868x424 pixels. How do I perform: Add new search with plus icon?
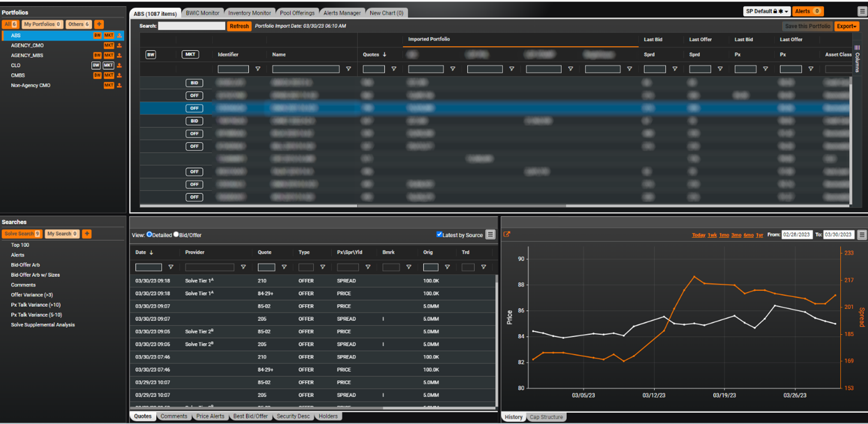click(87, 234)
